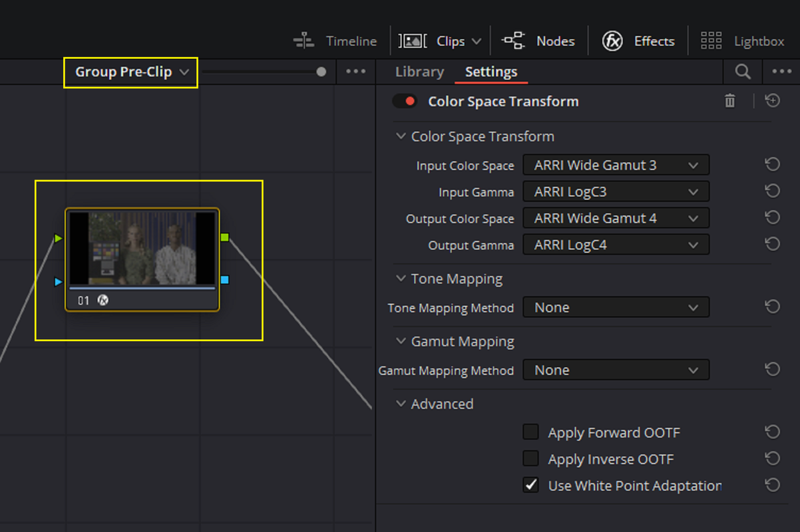800x532 pixels.
Task: Select node 01 thumbnail
Action: pyautogui.click(x=142, y=249)
